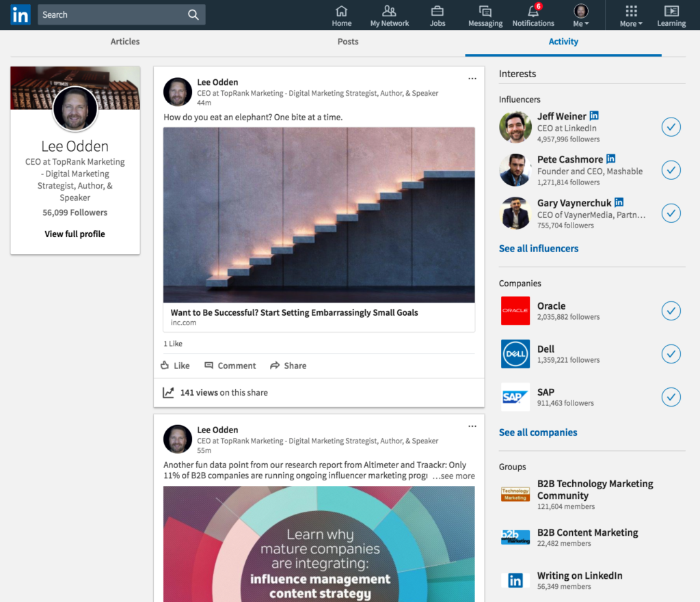Image resolution: width=700 pixels, height=602 pixels.
Task: Open B2B Technology Marketing Community group
Action: click(595, 489)
